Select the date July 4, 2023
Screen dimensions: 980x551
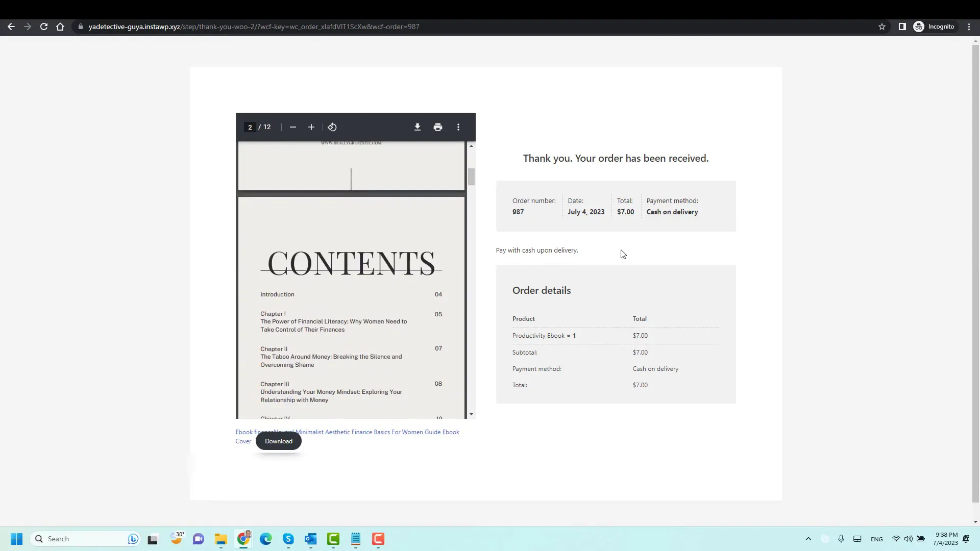[x=586, y=212]
